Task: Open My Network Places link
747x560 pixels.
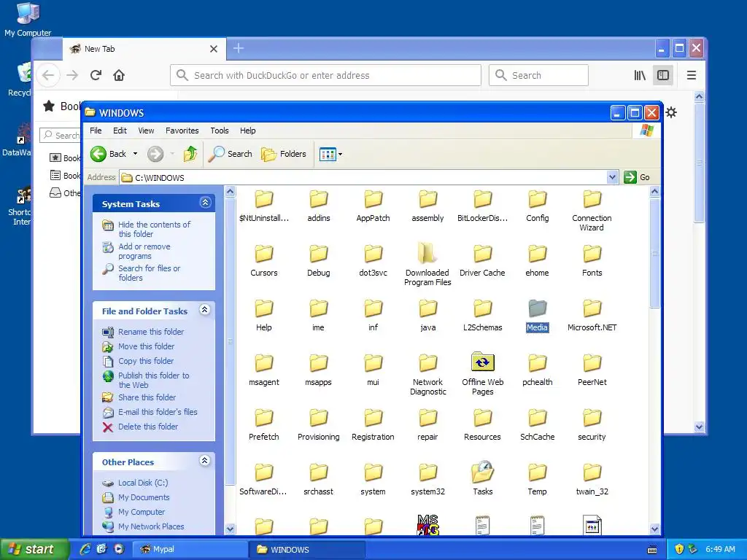Action: click(151, 526)
